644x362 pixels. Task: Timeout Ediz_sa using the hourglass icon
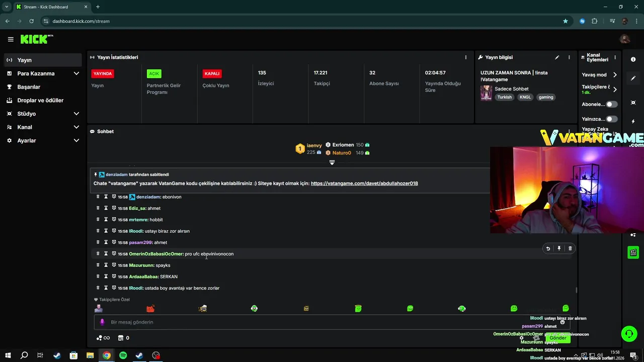point(106,208)
